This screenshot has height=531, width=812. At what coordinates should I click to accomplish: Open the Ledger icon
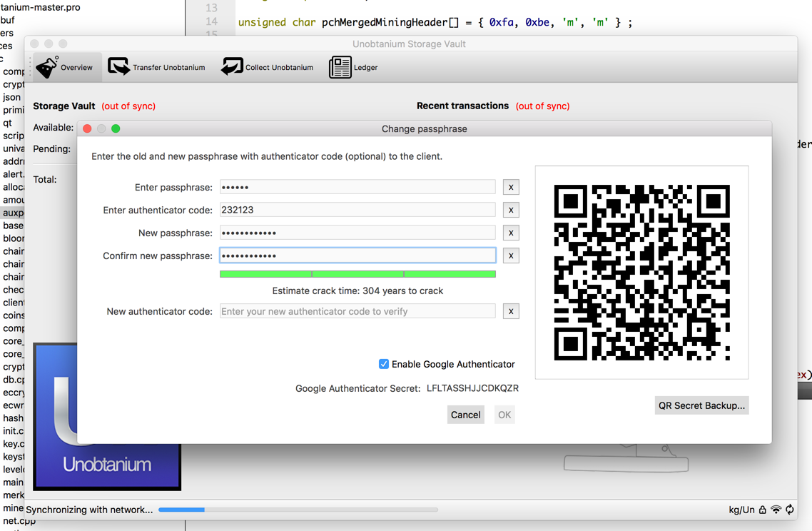(x=340, y=67)
